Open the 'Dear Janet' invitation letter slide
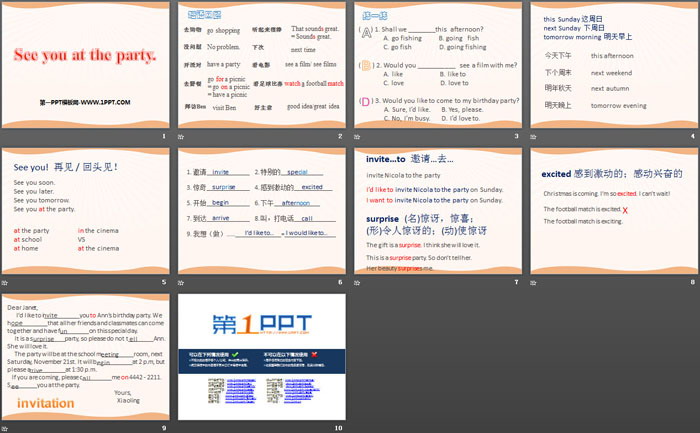Viewport: 700px width, 433px height. [87, 355]
